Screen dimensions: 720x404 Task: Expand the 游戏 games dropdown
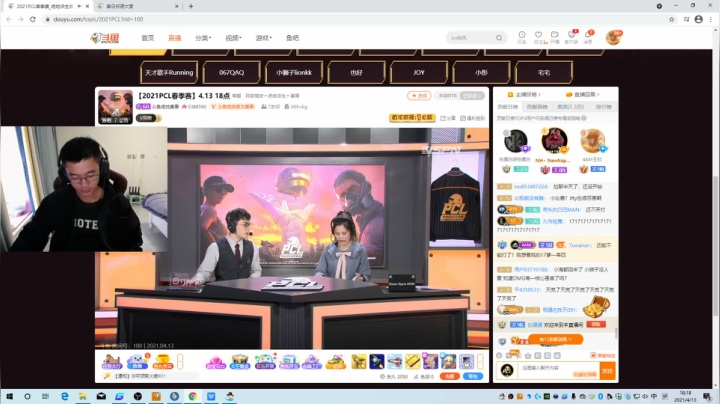[264, 38]
